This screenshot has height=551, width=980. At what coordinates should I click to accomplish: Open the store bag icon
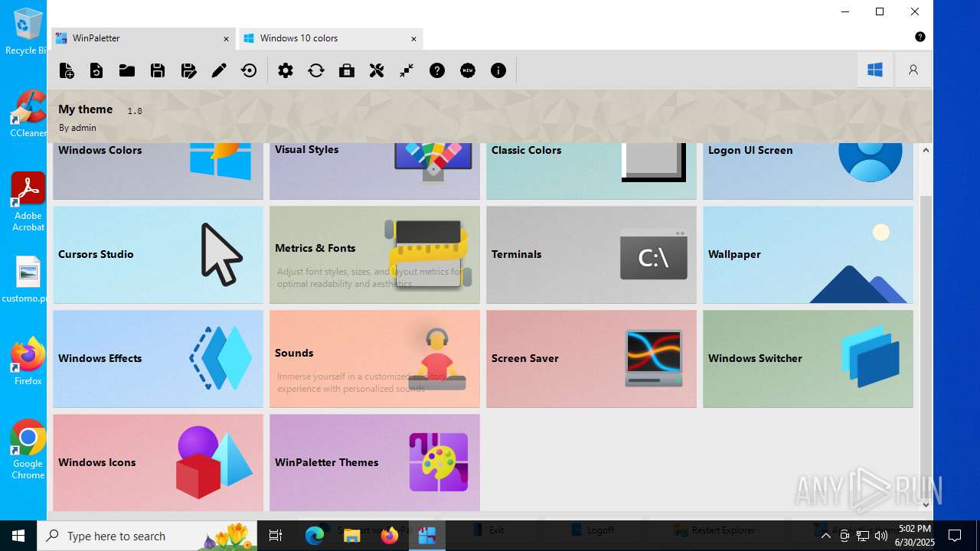coord(347,70)
